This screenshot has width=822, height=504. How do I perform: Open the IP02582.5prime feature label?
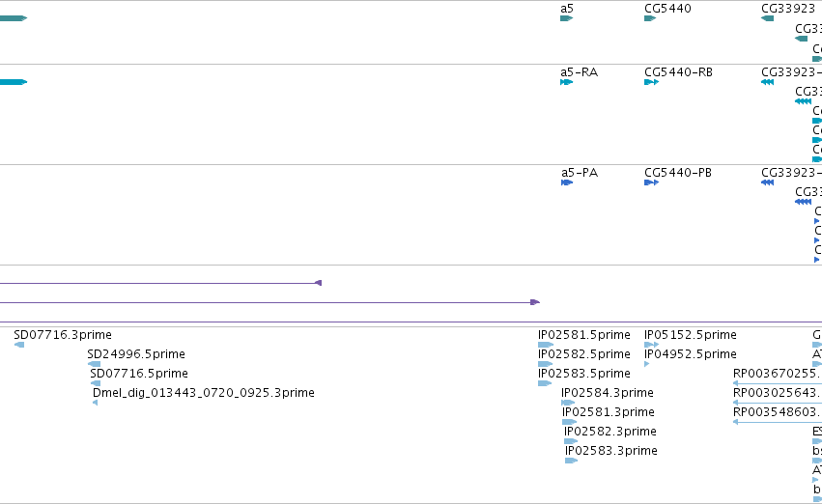click(x=584, y=354)
